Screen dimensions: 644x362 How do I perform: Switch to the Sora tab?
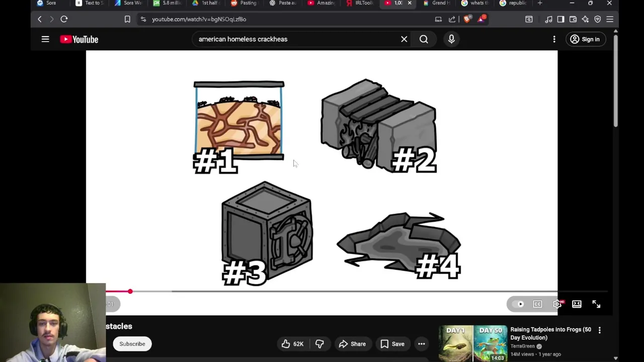(50, 3)
